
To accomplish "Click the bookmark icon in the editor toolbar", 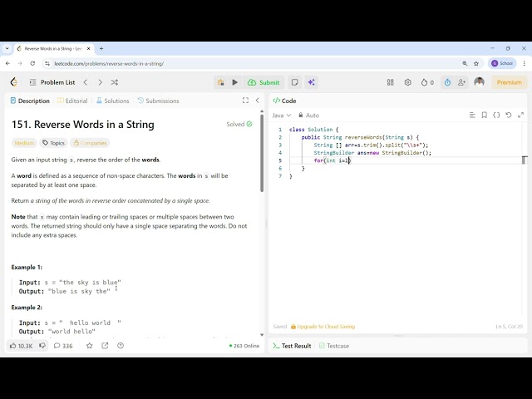I will [x=484, y=116].
